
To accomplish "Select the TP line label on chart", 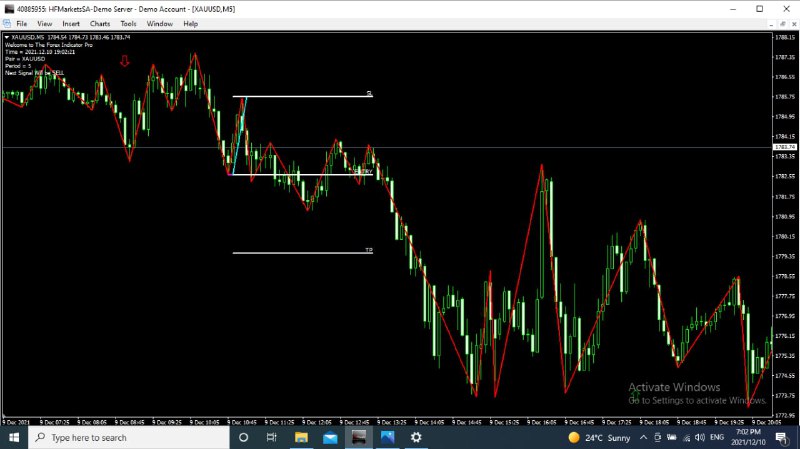I will point(369,250).
